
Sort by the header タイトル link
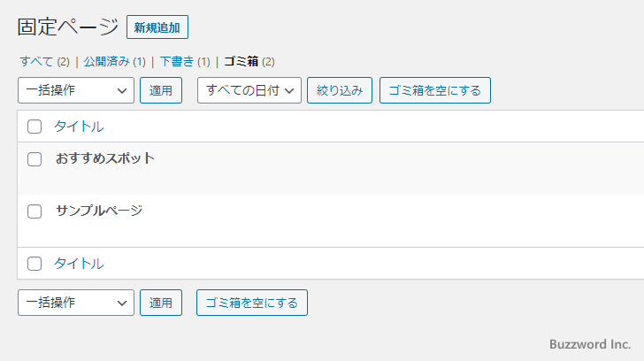point(79,127)
